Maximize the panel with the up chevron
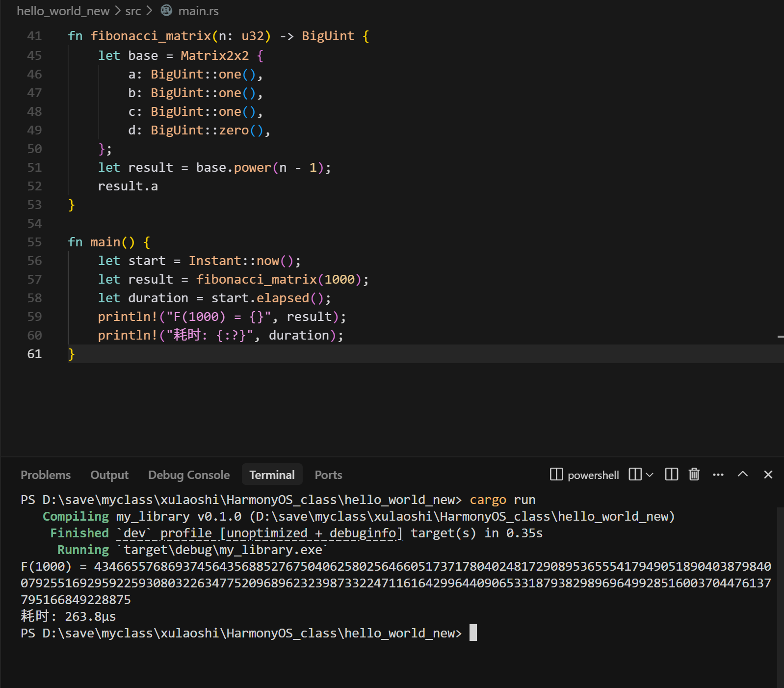This screenshot has width=784, height=688. click(x=743, y=474)
